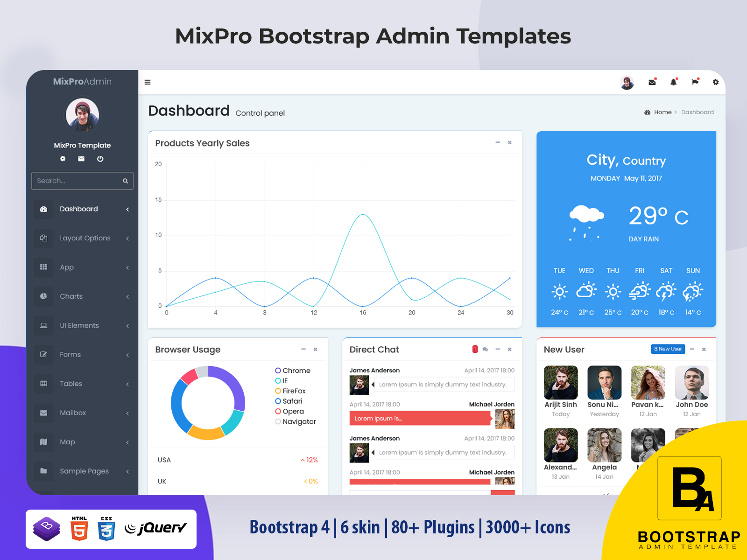Toggle the hamburger sidebar menu
747x560 pixels.
tap(148, 82)
